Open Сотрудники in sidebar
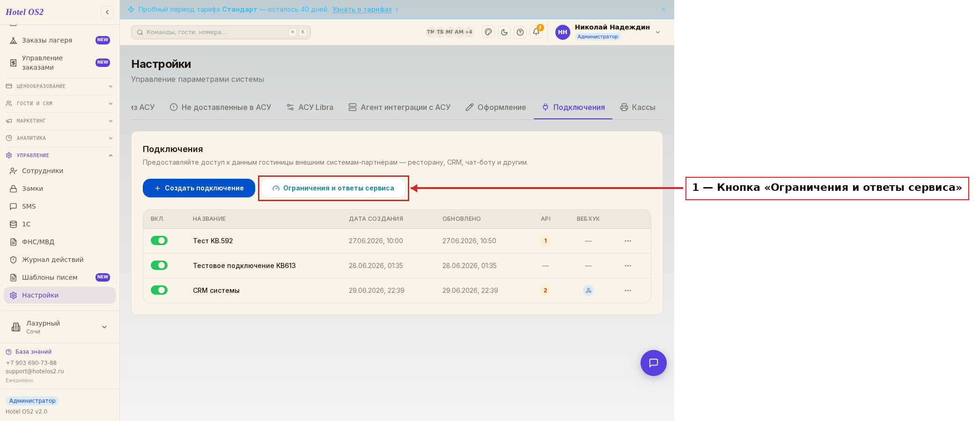 click(59, 171)
